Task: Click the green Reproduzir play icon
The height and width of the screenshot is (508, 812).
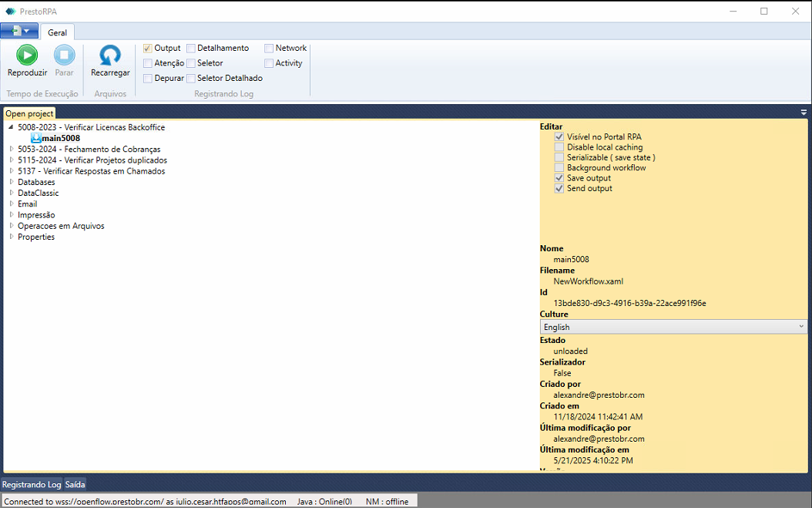Action: [27, 55]
